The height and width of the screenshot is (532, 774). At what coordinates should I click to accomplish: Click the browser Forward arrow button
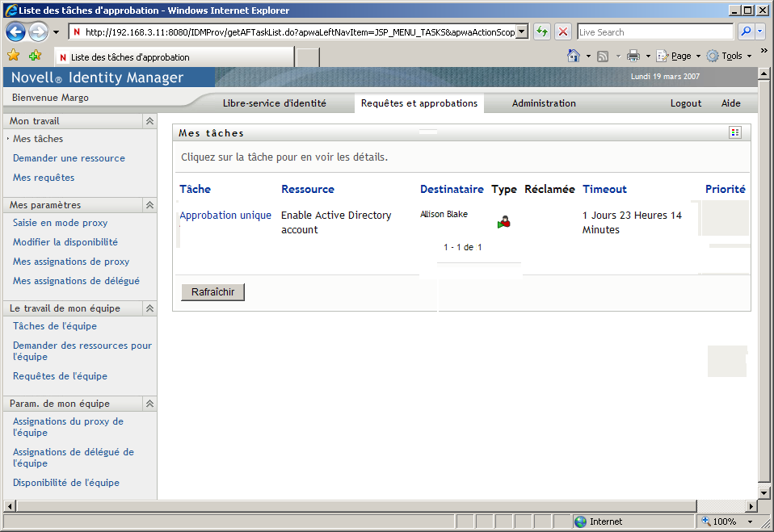coord(38,32)
